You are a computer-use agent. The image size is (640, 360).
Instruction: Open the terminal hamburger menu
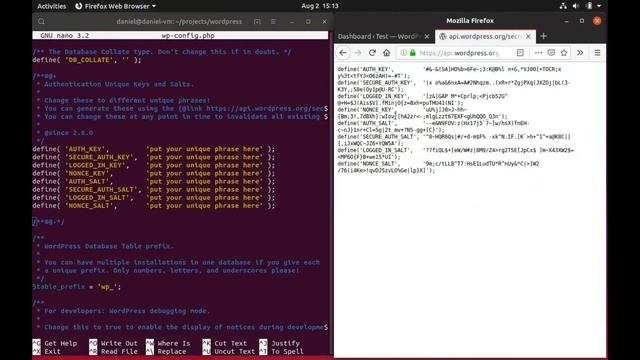pyautogui.click(x=273, y=22)
